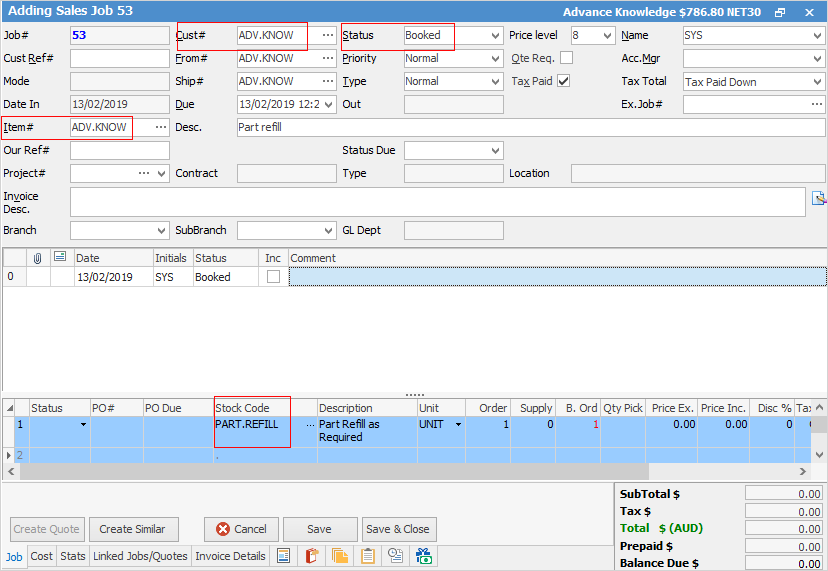Switch to the Cost tab

coord(42,556)
